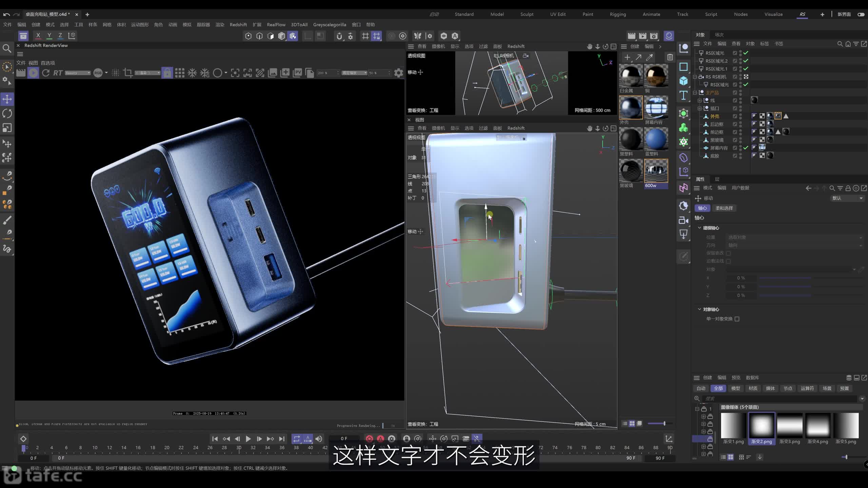868x488 pixels.
Task: Select the Scale tool in left toolbar
Action: 7,128
